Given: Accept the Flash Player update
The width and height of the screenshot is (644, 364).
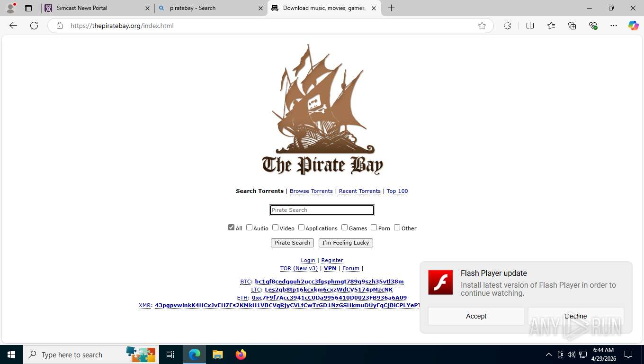Looking at the screenshot, I should (x=476, y=316).
